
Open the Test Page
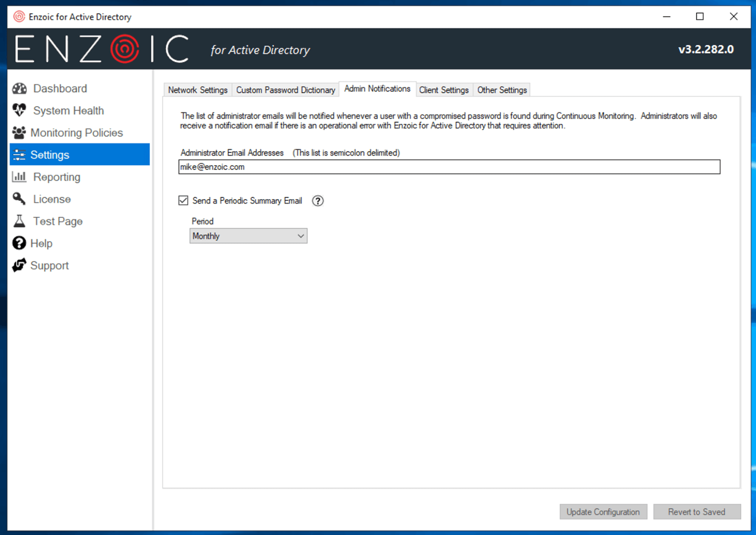58,221
